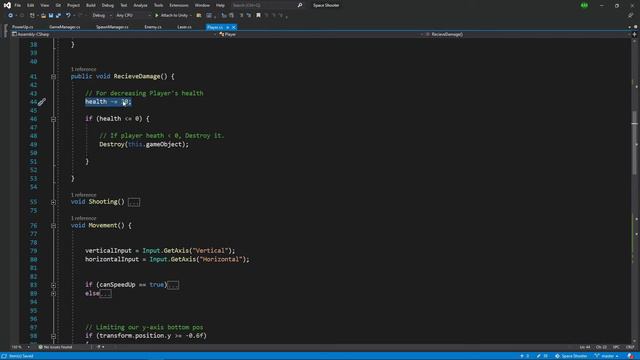This screenshot has height=360, width=640.
Task: Collapse the if (health <= 0) block
Action: tap(53, 119)
